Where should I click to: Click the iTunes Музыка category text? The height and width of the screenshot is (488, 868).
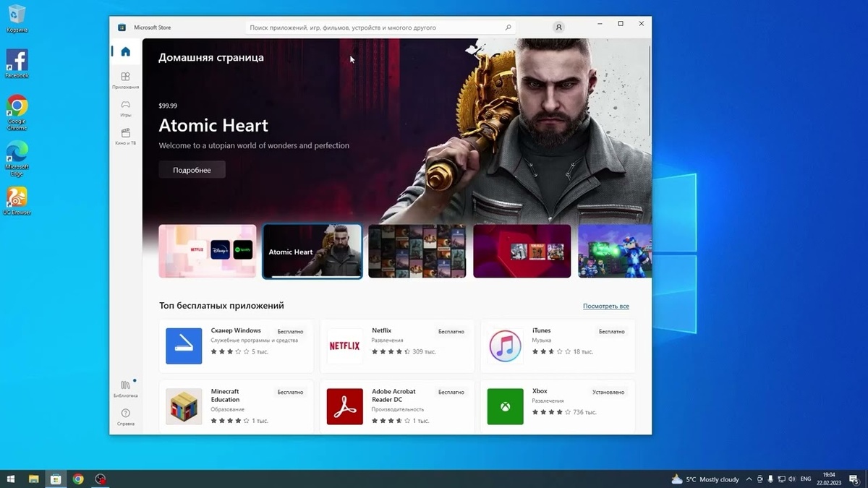click(541, 340)
